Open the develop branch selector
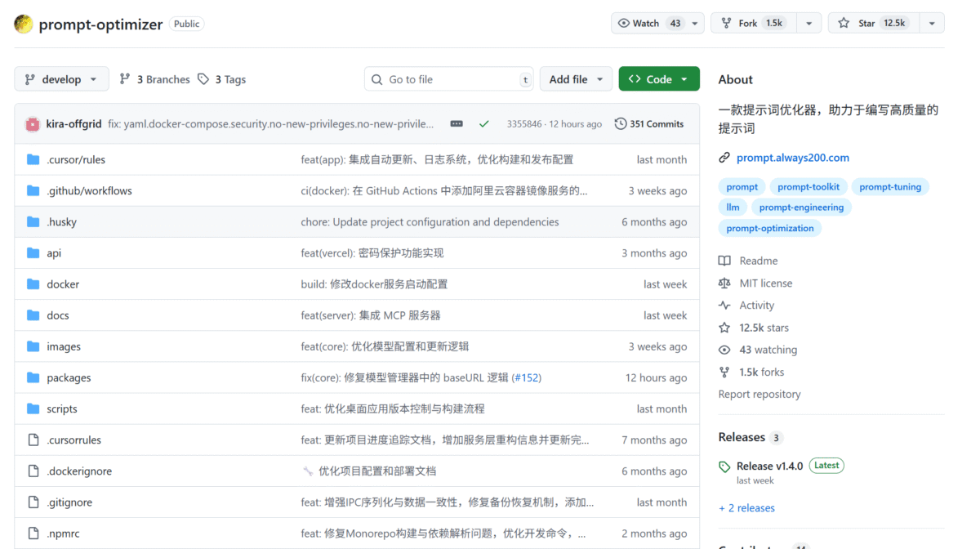 (61, 79)
